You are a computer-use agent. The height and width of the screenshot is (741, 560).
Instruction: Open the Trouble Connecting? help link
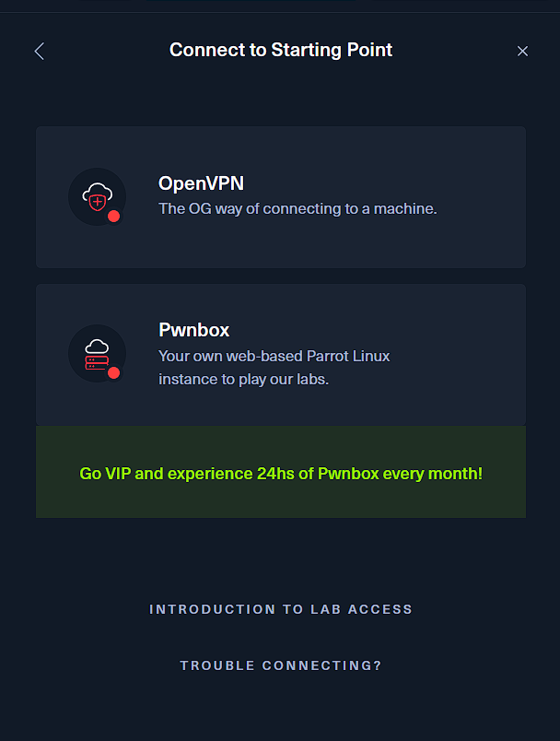[281, 665]
